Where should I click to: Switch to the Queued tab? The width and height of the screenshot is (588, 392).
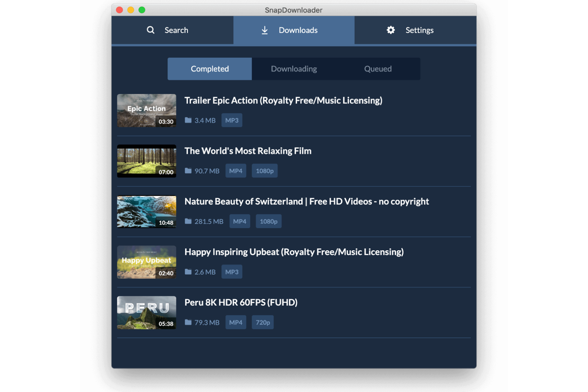[378, 69]
